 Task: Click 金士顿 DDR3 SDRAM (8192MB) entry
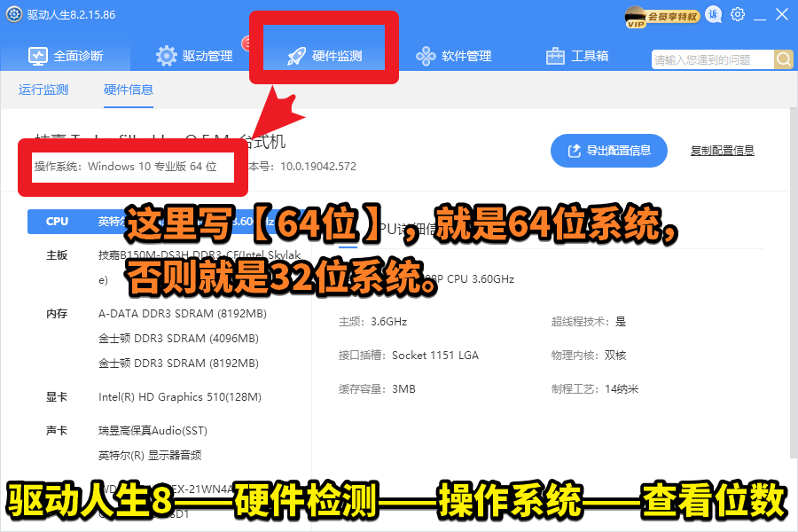(178, 364)
